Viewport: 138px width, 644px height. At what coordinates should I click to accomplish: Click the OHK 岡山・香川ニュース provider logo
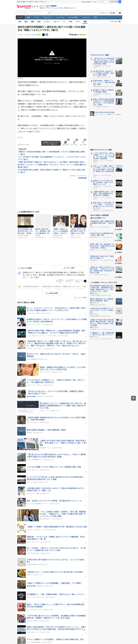pyautogui.click(x=77, y=35)
